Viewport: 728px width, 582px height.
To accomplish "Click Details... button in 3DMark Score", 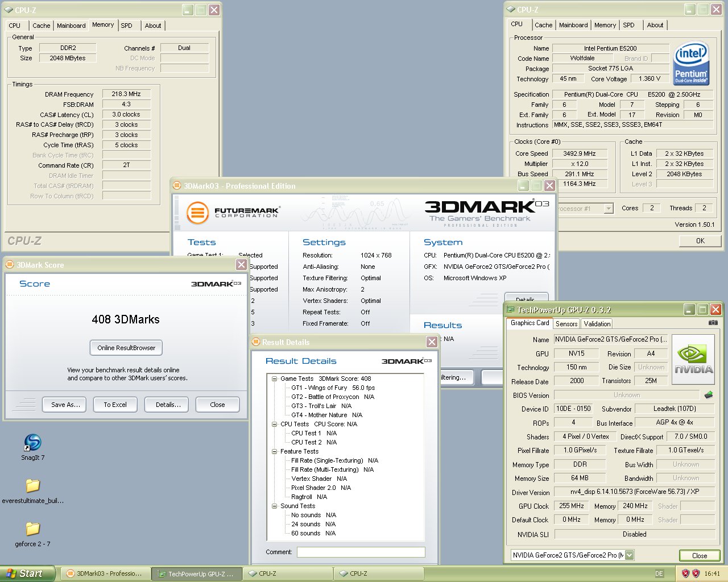I will click(168, 405).
